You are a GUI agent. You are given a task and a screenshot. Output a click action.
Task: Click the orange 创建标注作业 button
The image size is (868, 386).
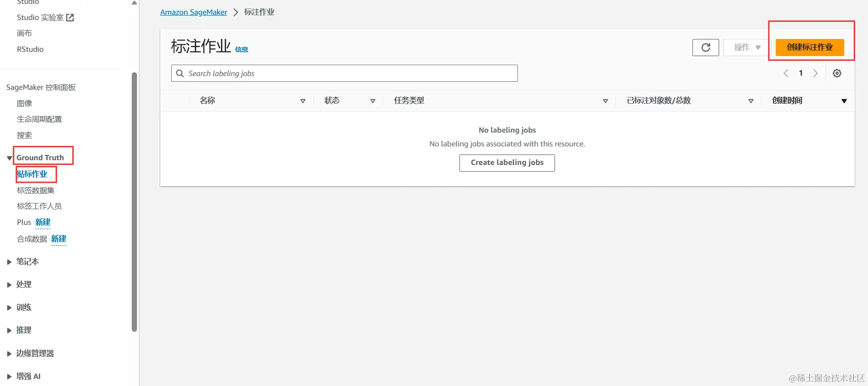(809, 48)
